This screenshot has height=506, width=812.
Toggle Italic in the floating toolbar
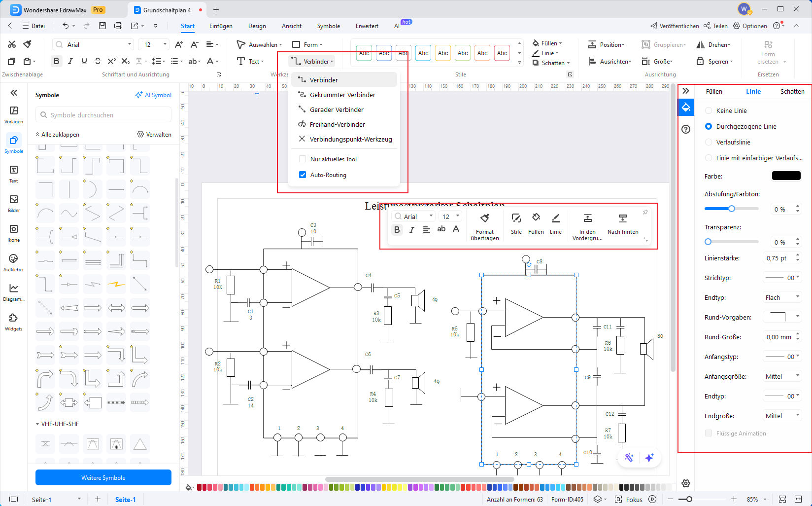click(412, 229)
